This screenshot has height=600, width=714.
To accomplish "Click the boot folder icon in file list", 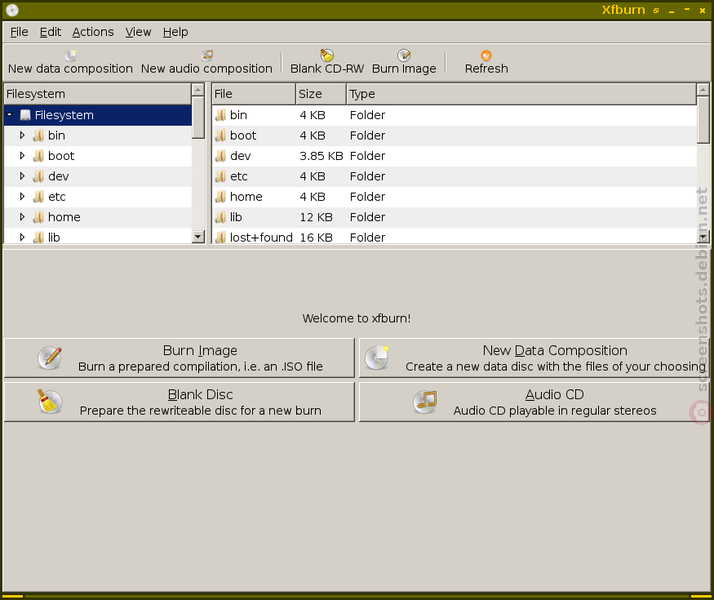I will (220, 136).
